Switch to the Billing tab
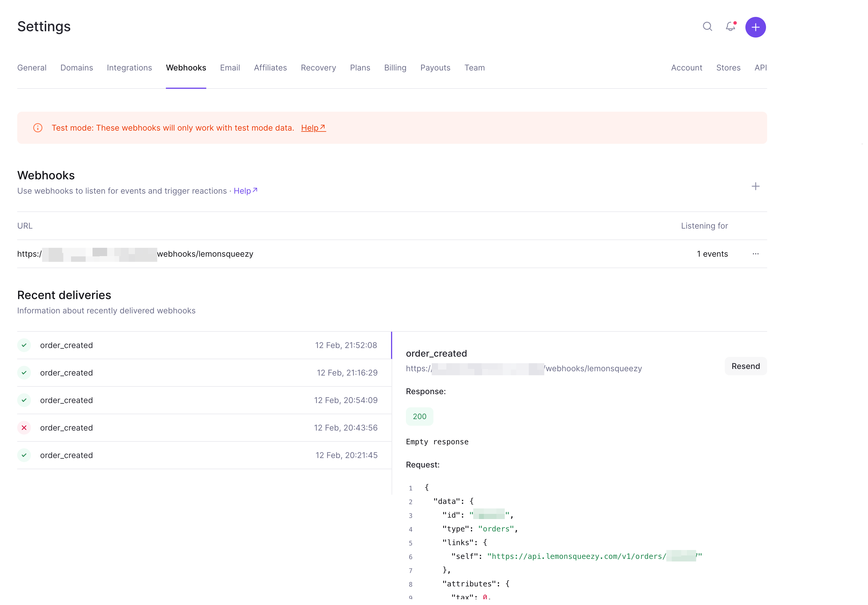Image resolution: width=868 pixels, height=605 pixels. pyautogui.click(x=395, y=68)
